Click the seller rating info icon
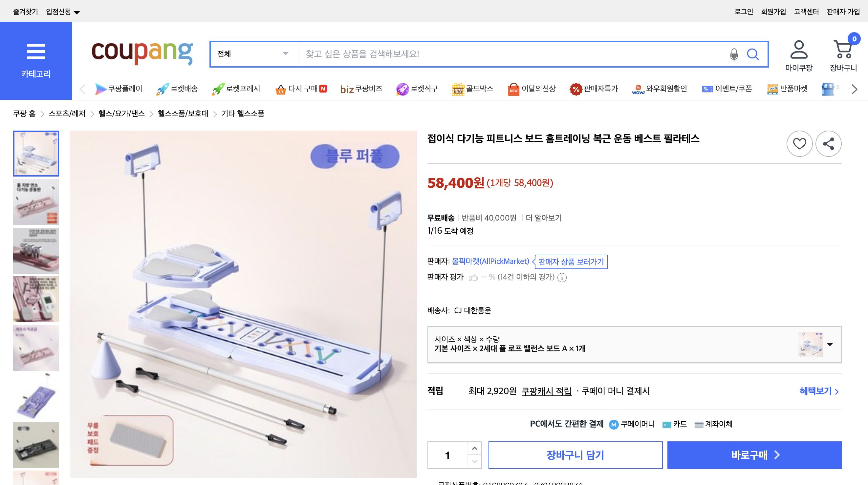The height and width of the screenshot is (485, 868). coord(562,278)
